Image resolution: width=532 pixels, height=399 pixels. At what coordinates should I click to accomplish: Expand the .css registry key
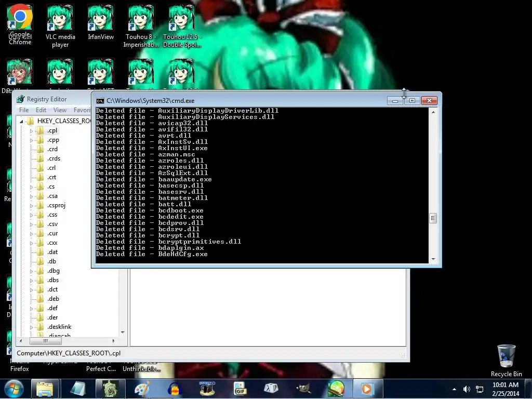click(x=31, y=215)
